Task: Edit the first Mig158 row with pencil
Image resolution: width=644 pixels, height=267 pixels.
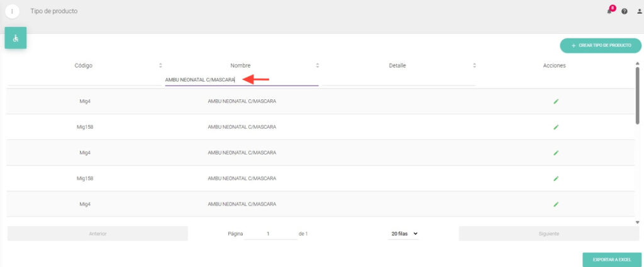Action: point(555,127)
